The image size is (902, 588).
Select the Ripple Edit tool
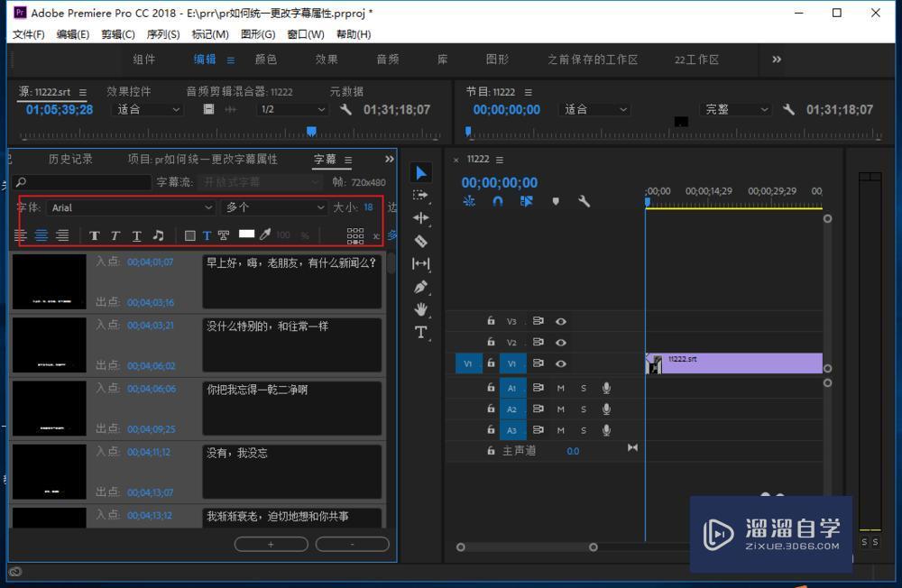[421, 218]
